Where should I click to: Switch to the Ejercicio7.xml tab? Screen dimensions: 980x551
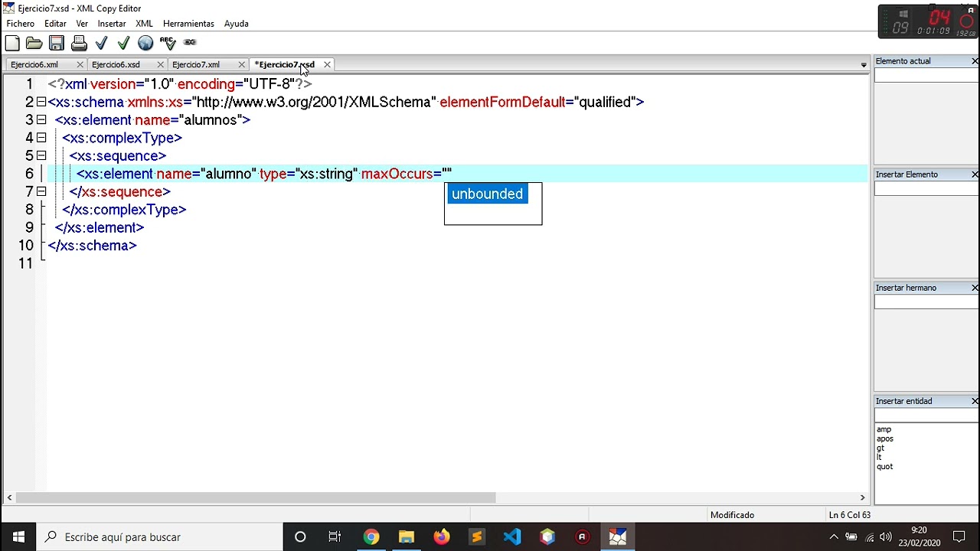(x=196, y=64)
